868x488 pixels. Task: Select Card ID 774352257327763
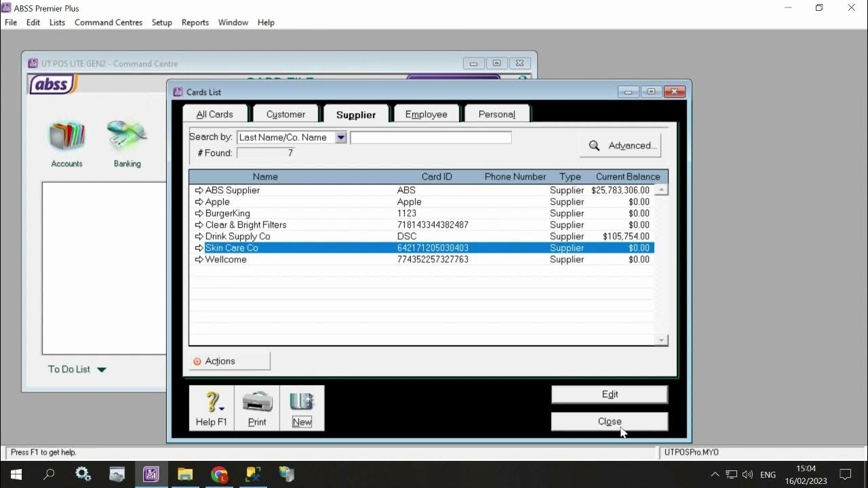click(x=433, y=260)
